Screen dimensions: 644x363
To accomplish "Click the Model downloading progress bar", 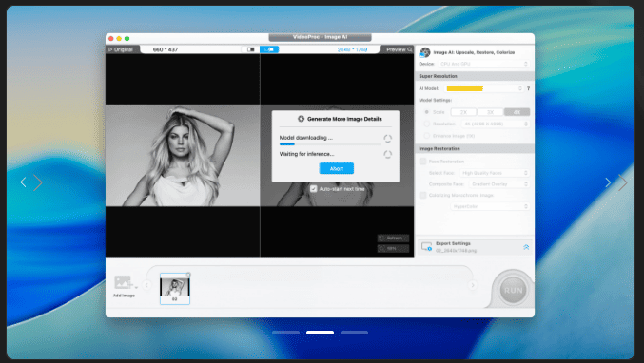I will pyautogui.click(x=330, y=144).
